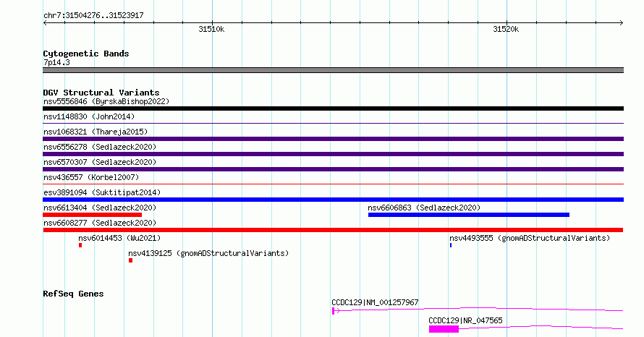Screen dimensions: 644x337
Task: Open variant nsv6606863 (Sedlazeck2020) label
Action: click(x=424, y=208)
